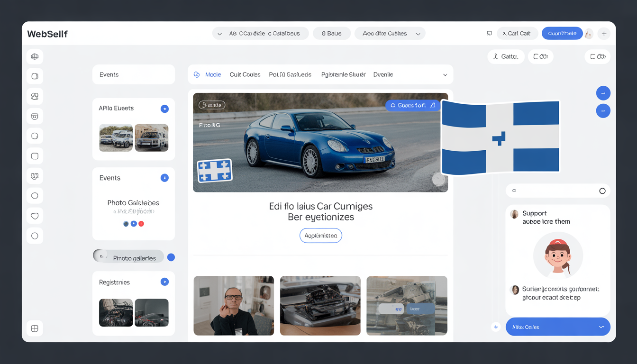Select the 'Dvenlie' tab
This screenshot has width=637, height=364.
click(x=383, y=75)
